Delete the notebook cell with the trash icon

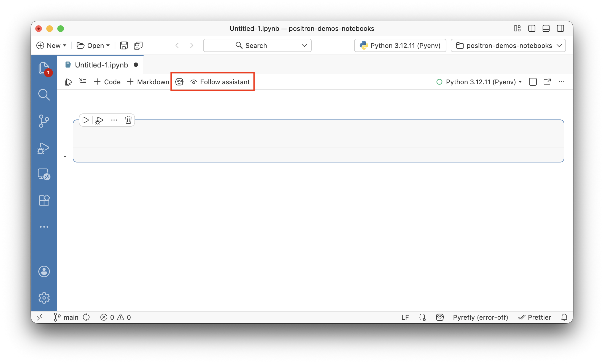(x=128, y=120)
